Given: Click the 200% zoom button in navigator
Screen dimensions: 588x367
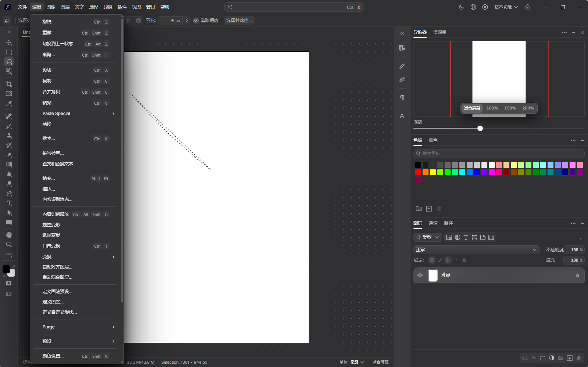Looking at the screenshot, I should point(528,108).
